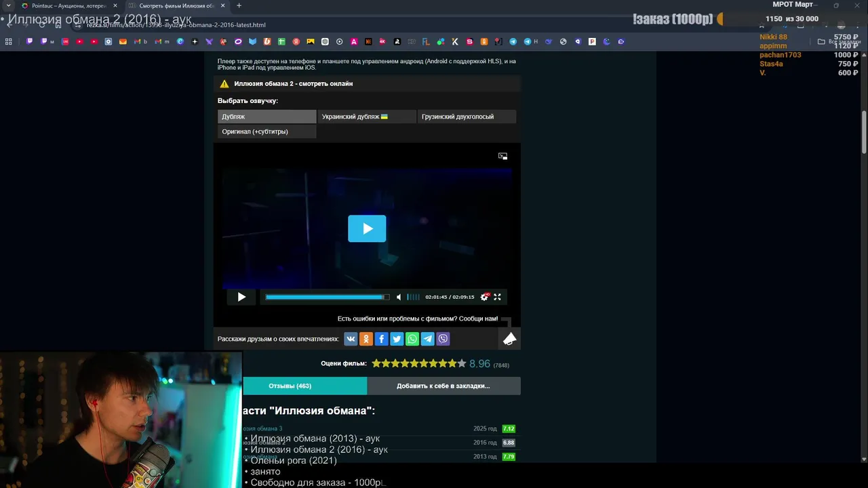This screenshot has width=868, height=488.
Task: Open the Telegram bookmark labeled H
Action: (530, 41)
